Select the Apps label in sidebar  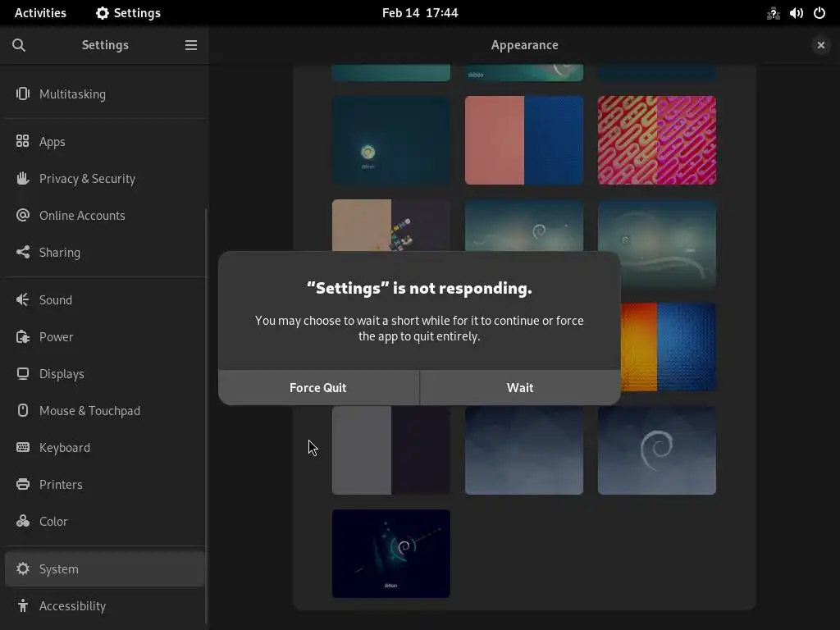(52, 142)
